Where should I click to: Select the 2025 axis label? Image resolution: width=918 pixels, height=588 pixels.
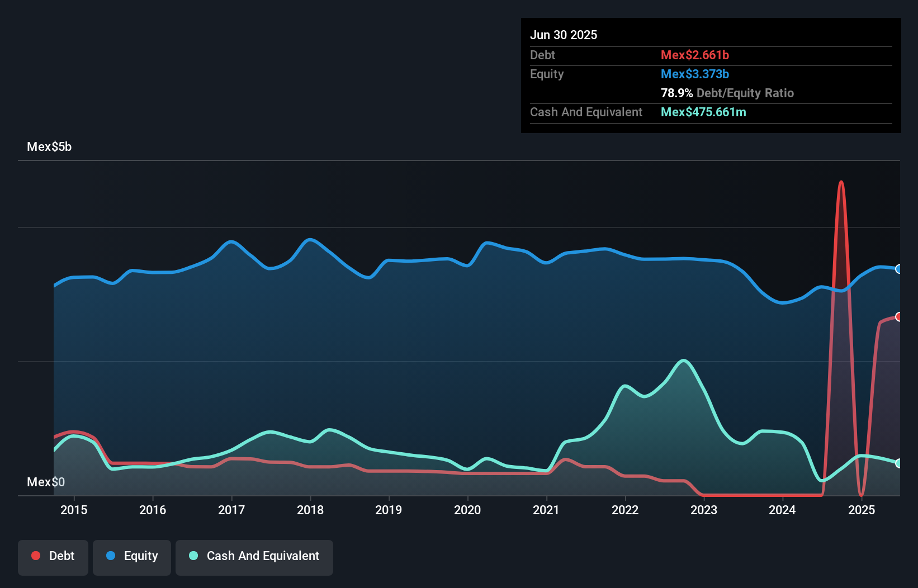pos(862,510)
